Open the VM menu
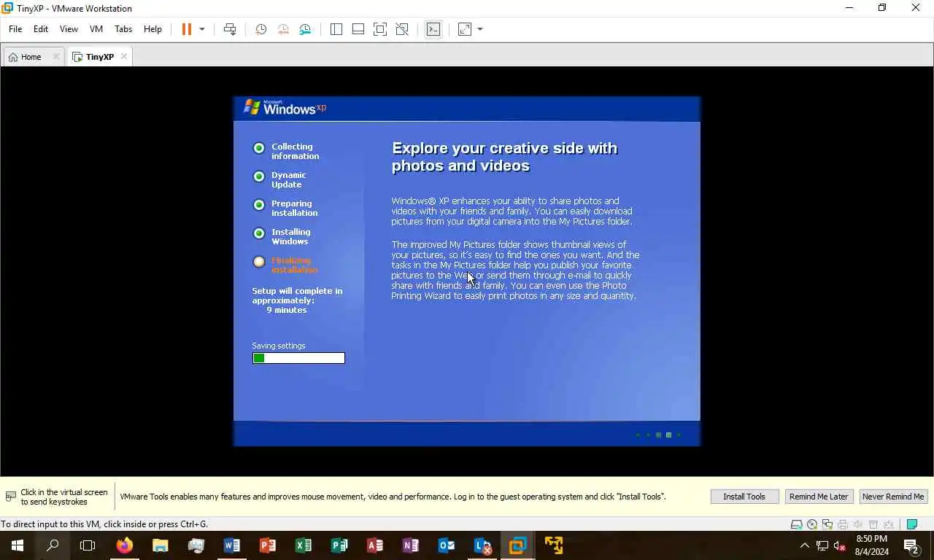This screenshot has width=934, height=560. click(96, 29)
